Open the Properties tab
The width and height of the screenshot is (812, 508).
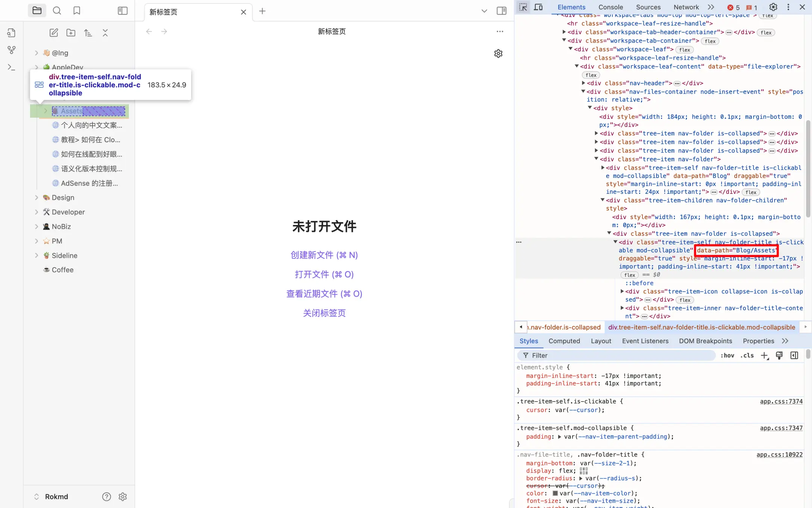[x=758, y=341]
